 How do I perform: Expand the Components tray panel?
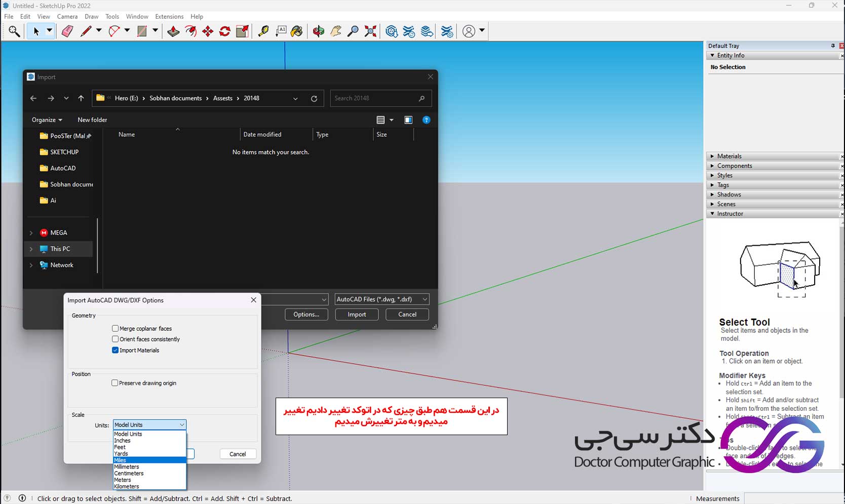773,166
